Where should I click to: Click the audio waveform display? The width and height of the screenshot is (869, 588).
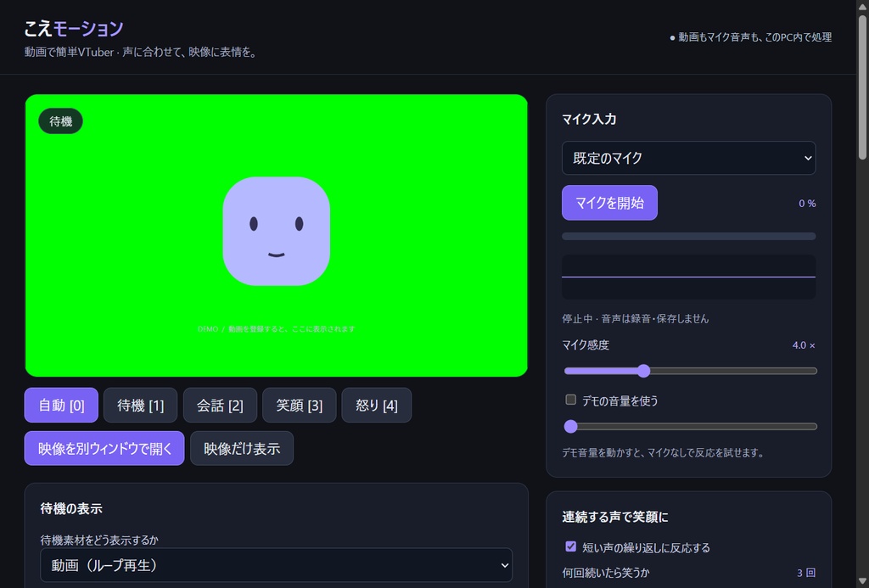coord(688,277)
